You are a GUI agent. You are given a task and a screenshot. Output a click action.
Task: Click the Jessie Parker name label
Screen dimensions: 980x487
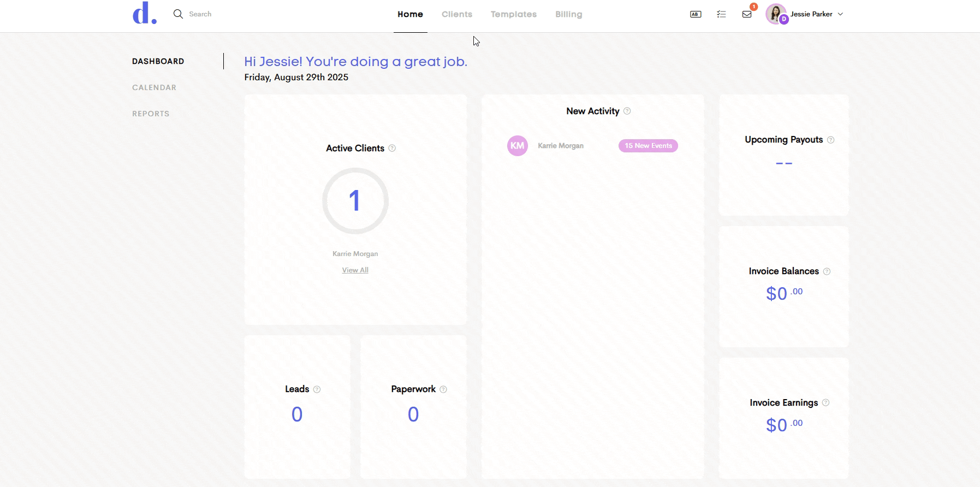(811, 14)
